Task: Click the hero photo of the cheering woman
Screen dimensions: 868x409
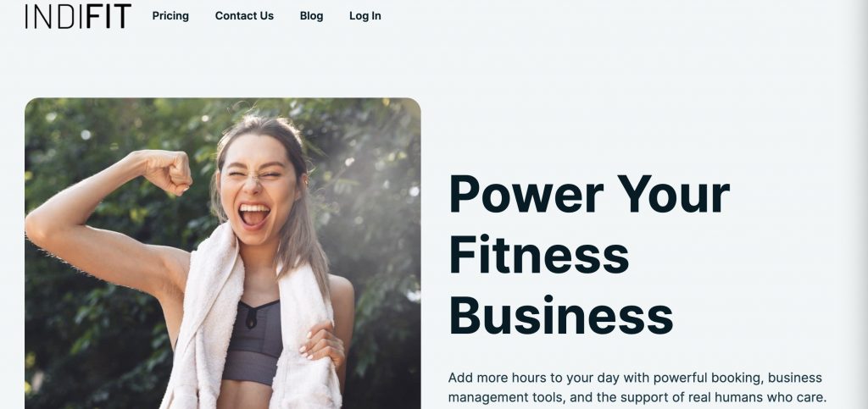Action: (x=223, y=253)
